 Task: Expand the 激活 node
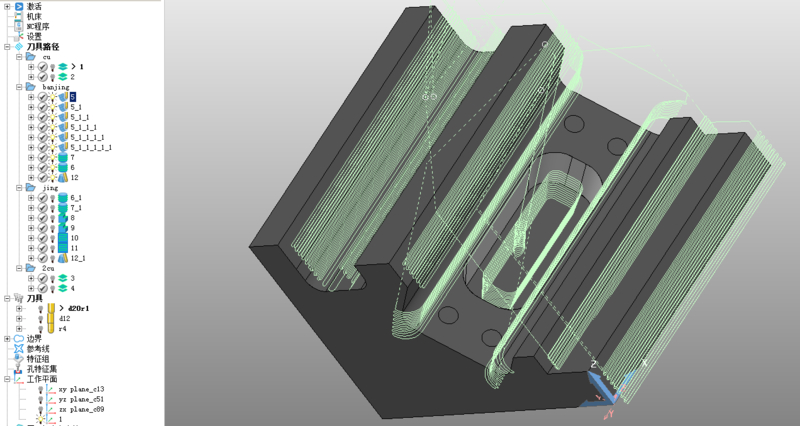(x=7, y=7)
